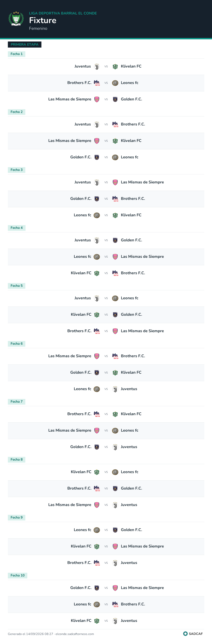The height and width of the screenshot is (644, 212).
Task: Open Las Mismas de Siempre in Fecha 8
Action: click(x=70, y=505)
